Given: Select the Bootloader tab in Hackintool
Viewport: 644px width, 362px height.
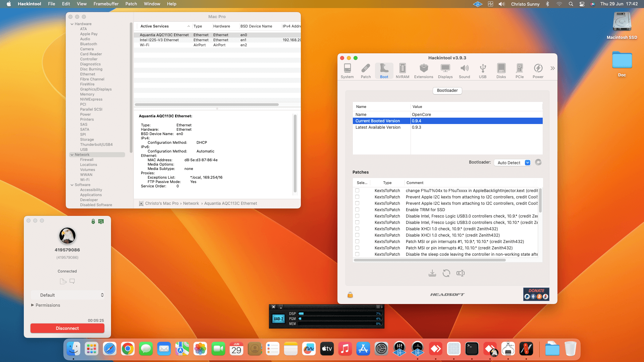Looking at the screenshot, I should pyautogui.click(x=447, y=90).
